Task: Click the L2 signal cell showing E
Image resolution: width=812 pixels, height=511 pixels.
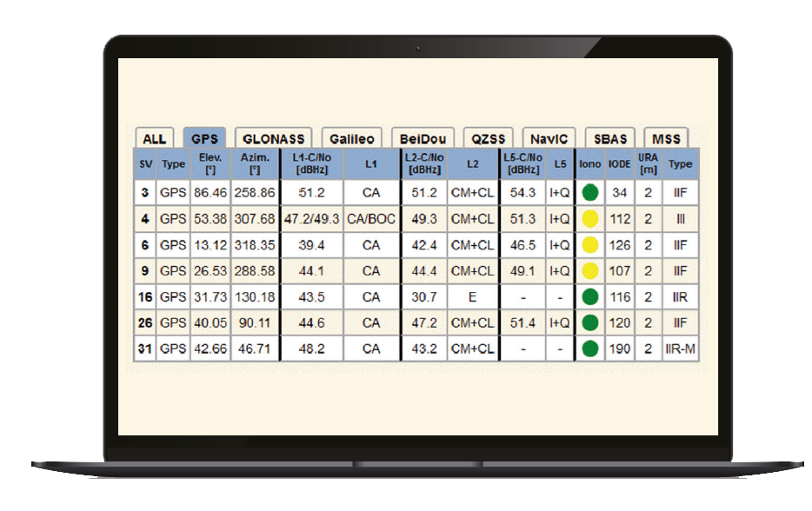Action: (472, 296)
